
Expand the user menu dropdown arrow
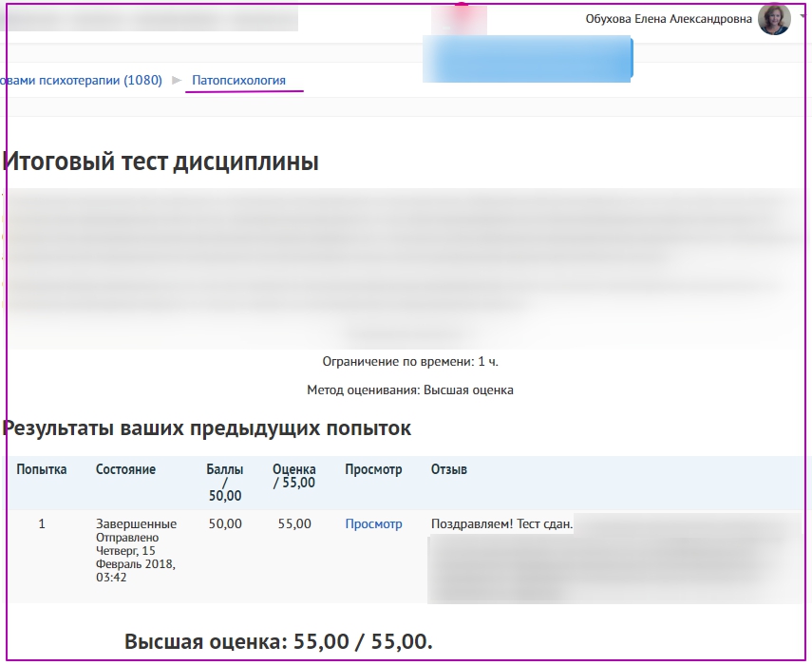click(x=803, y=18)
